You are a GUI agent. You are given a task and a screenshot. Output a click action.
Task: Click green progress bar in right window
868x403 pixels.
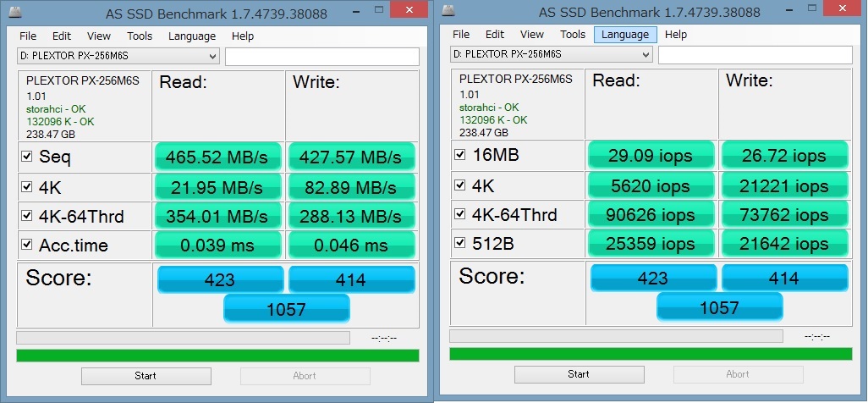point(651,354)
